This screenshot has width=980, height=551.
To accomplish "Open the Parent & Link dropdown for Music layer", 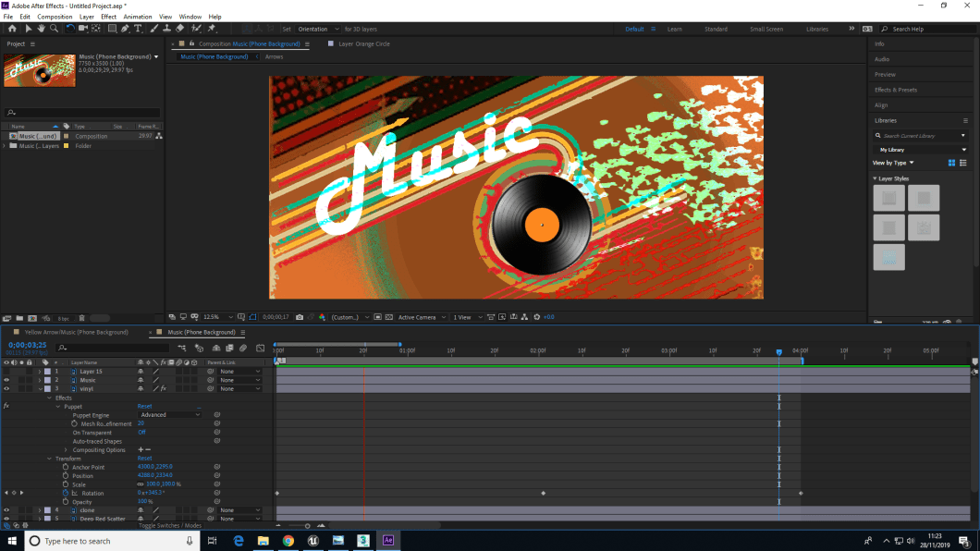I will click(x=239, y=380).
